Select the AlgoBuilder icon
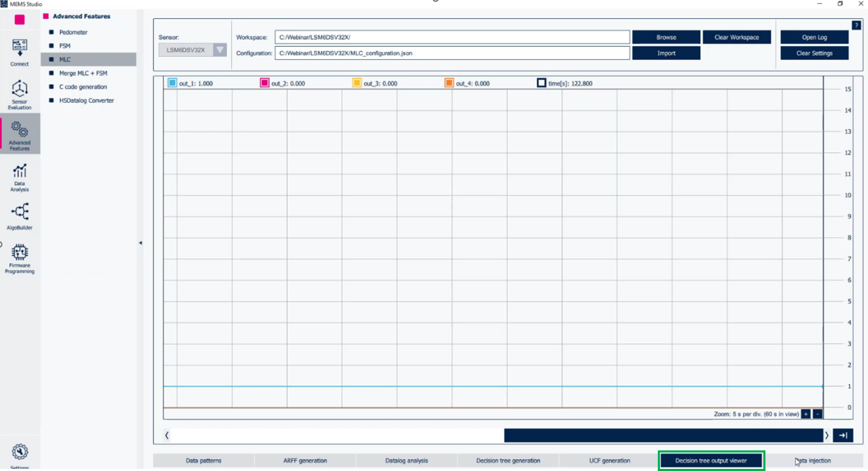This screenshot has width=868, height=471. [20, 215]
